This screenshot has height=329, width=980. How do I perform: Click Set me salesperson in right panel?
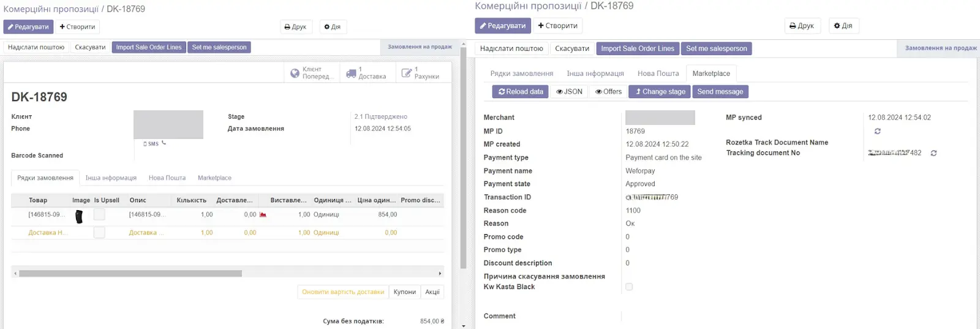(x=717, y=48)
